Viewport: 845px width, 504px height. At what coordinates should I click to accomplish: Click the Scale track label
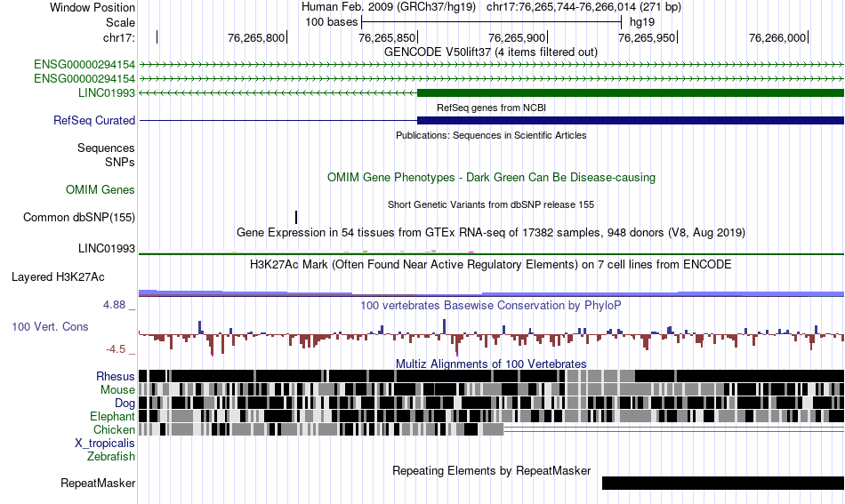(x=120, y=22)
